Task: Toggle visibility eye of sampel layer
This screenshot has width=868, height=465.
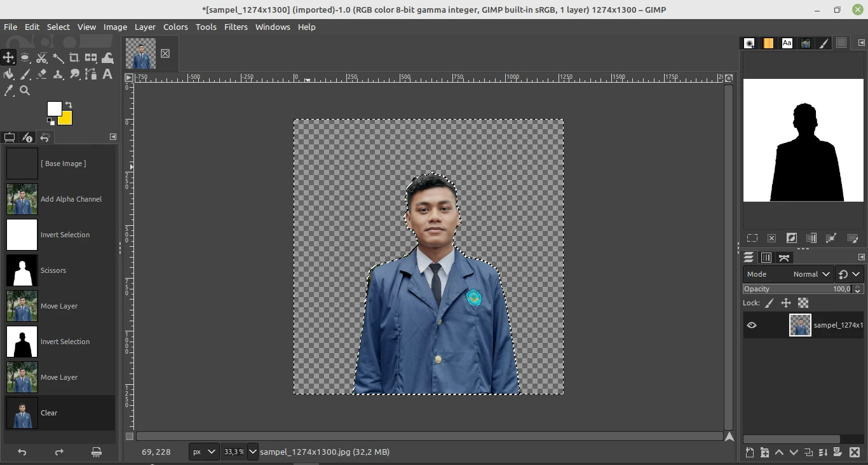Action: (752, 325)
